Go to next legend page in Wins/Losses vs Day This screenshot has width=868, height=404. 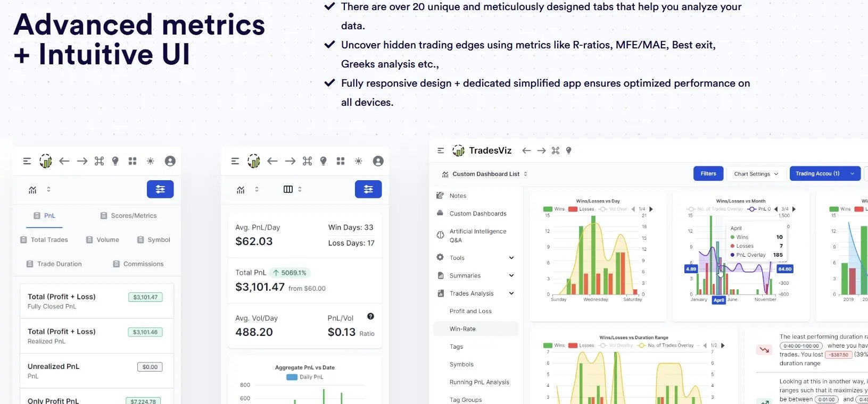pos(651,209)
